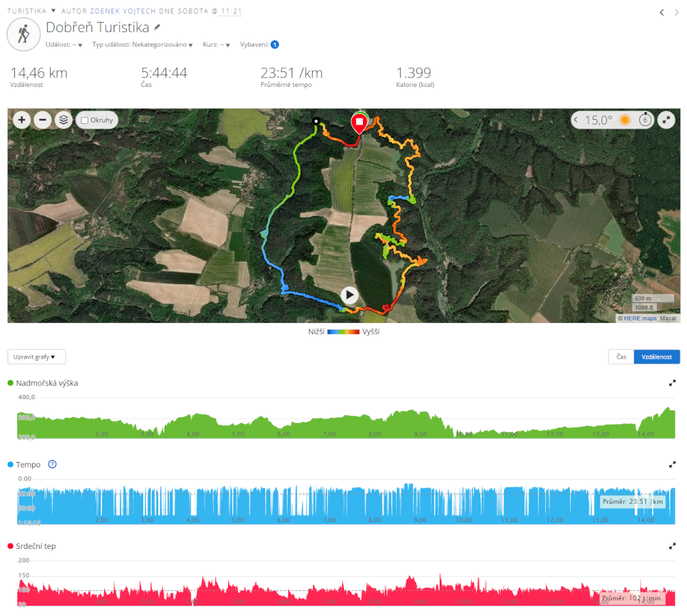Go to the previous activity

[x=662, y=12]
